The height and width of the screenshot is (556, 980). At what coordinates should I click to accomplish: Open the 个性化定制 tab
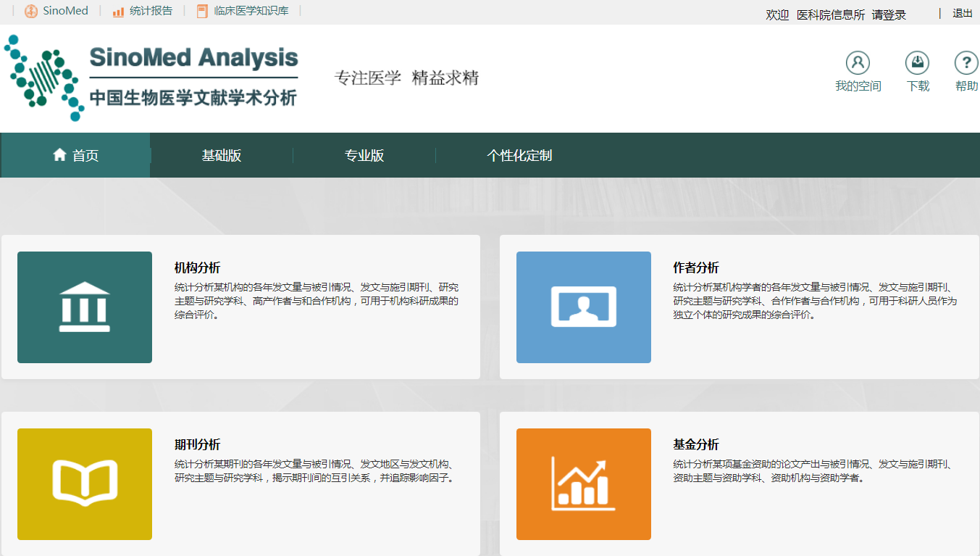[519, 156]
